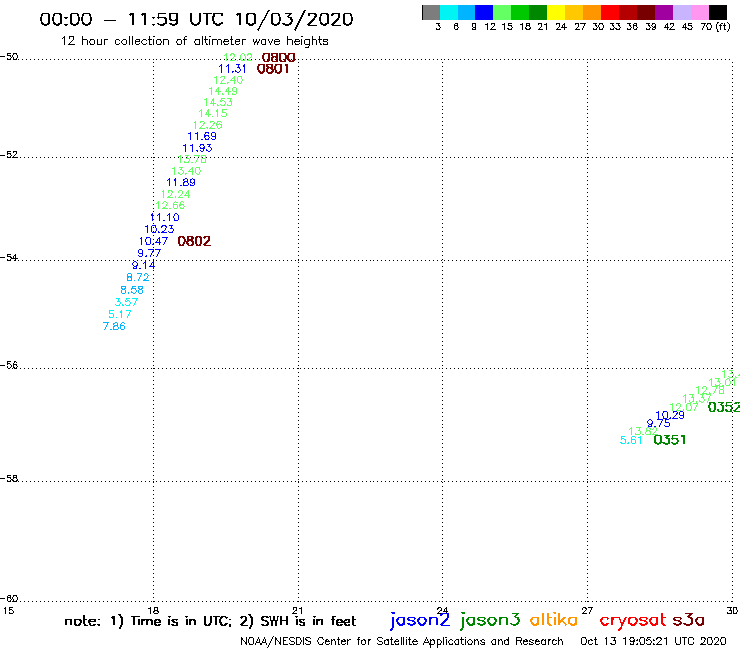
Task: Click the 14.49 wave height value
Action: (x=223, y=91)
